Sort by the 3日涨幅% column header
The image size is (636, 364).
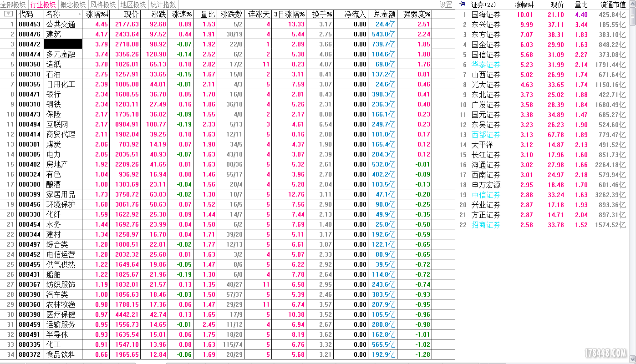coord(290,14)
